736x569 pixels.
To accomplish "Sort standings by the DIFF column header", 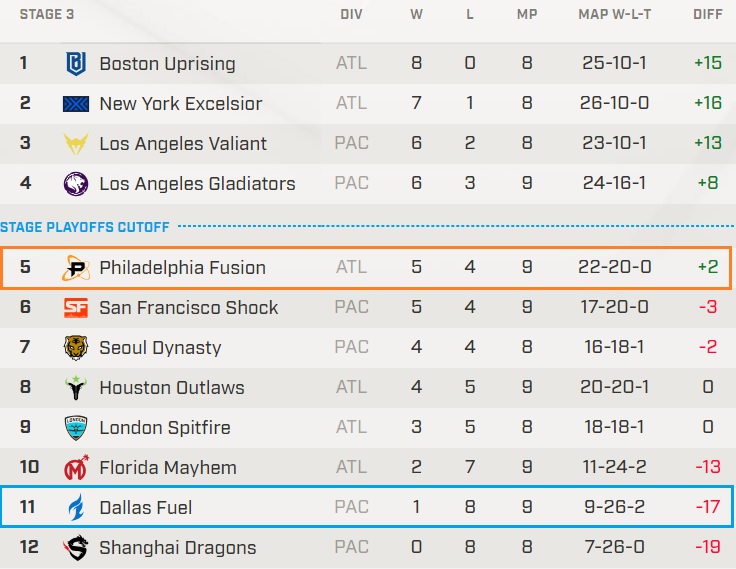I will coord(708,15).
